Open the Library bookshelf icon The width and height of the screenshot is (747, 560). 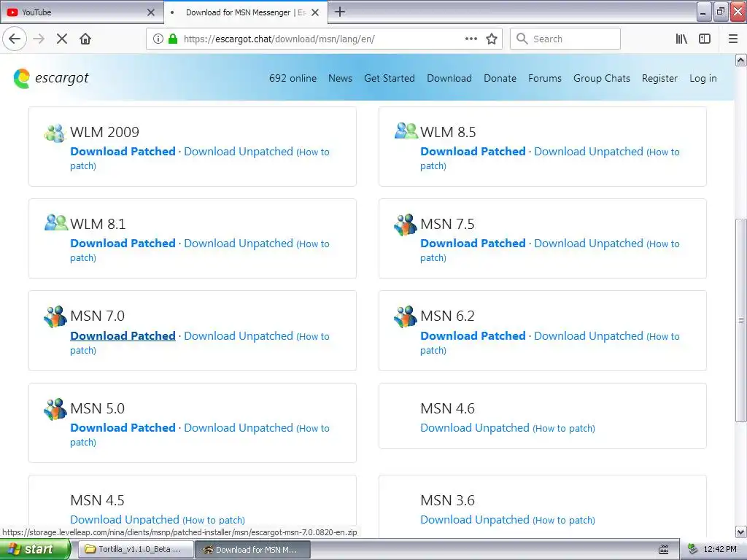coord(681,39)
